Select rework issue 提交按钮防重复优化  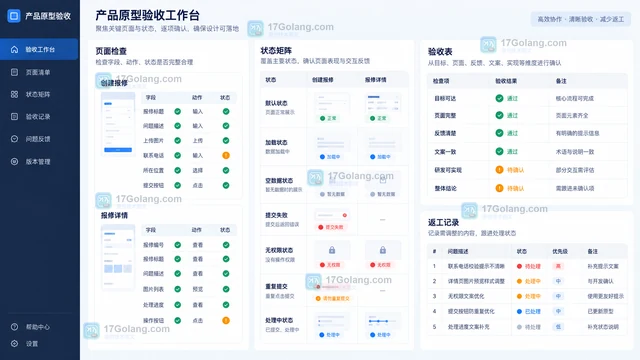click(471, 311)
